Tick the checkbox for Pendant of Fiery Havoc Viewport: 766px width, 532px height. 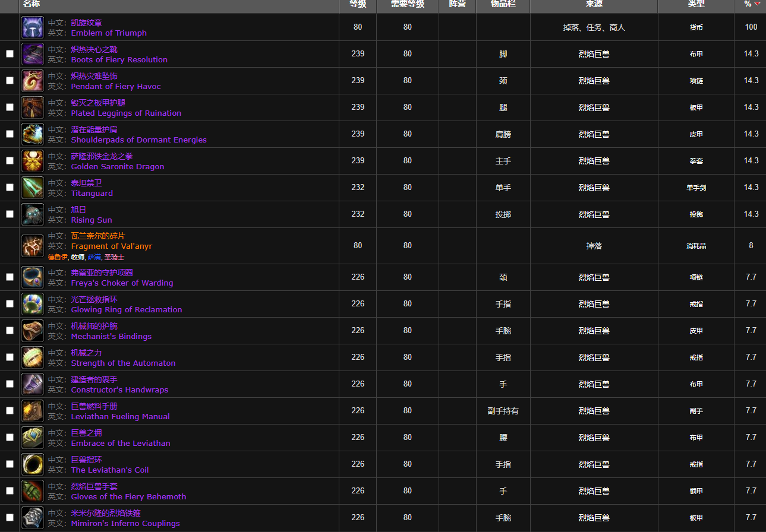click(x=10, y=81)
